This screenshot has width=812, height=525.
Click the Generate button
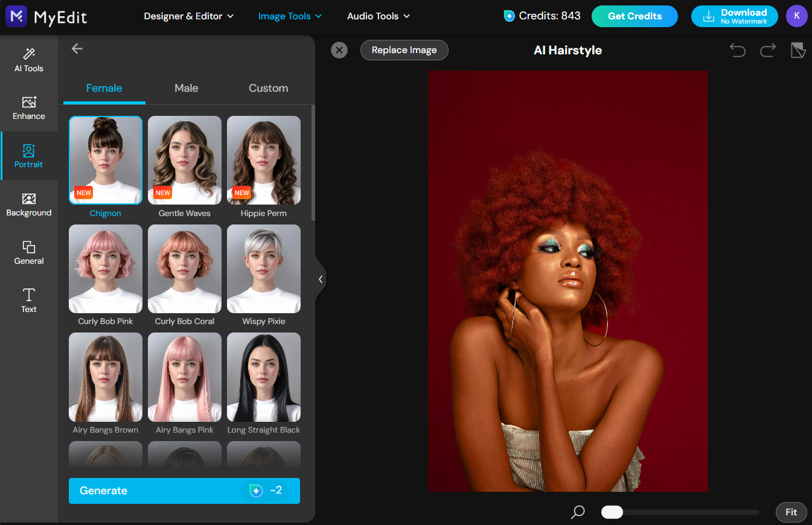point(184,490)
